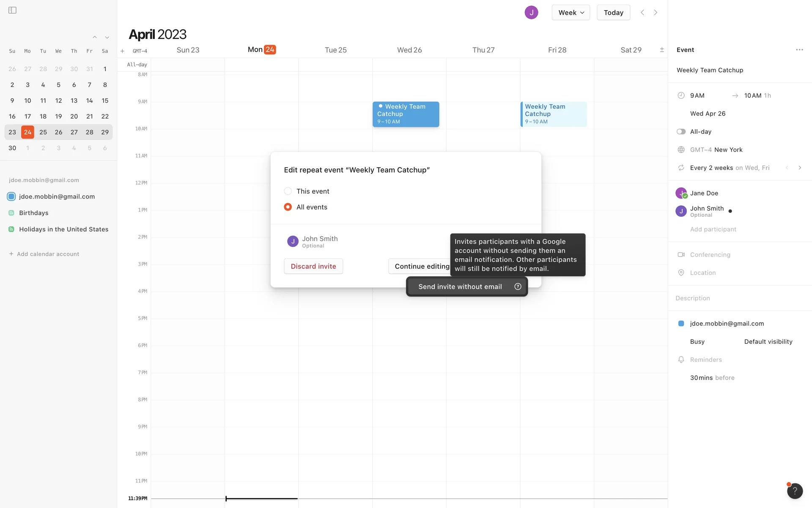This screenshot has width=812, height=508.
Task: Toggle the sidebar panel icon
Action: point(12,10)
